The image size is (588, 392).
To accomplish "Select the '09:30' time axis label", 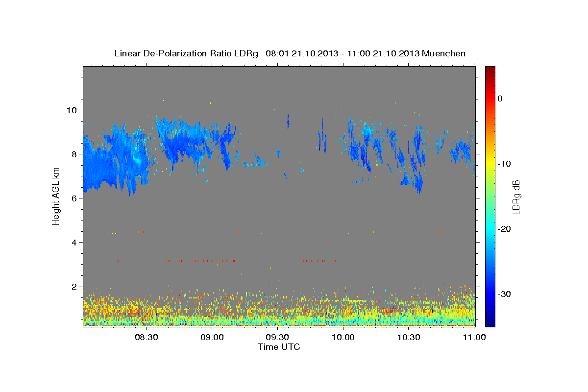I will point(278,337).
